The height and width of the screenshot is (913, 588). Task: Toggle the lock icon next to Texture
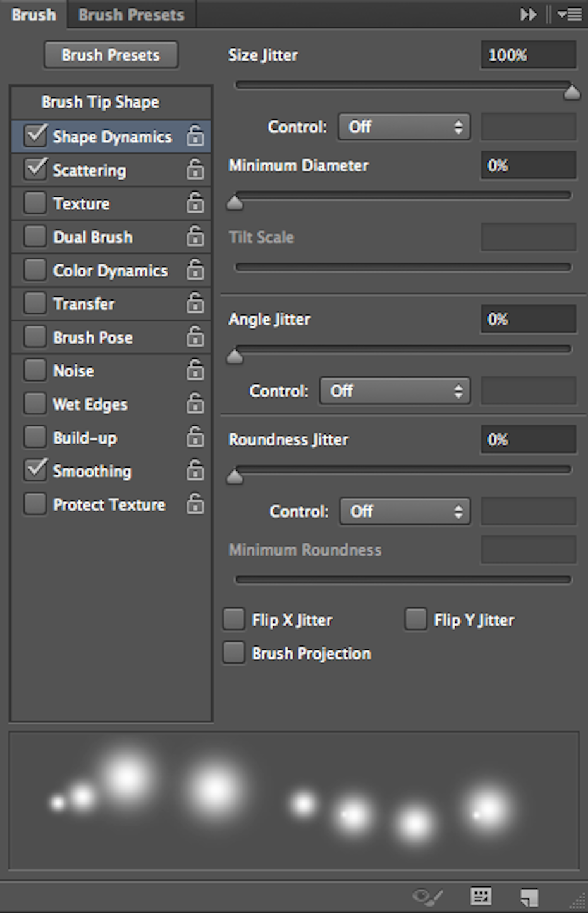(195, 202)
